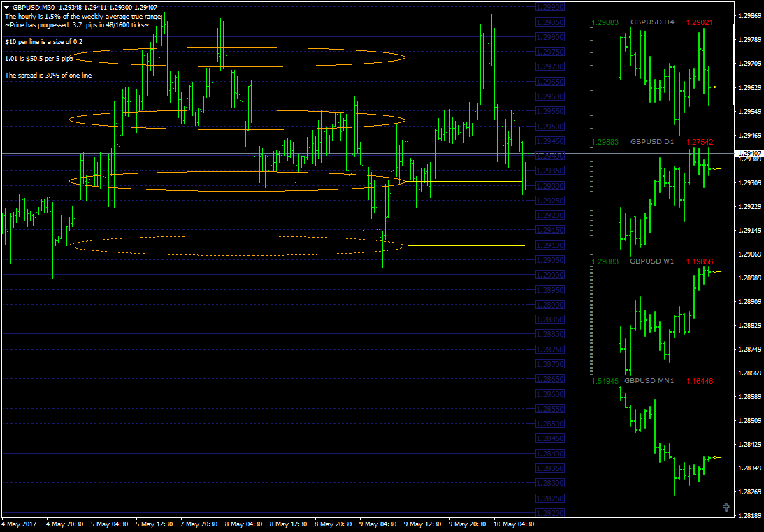Screen dimensions: 764x532
Task: Click the gray cross icon at chart corner
Action: (726, 508)
